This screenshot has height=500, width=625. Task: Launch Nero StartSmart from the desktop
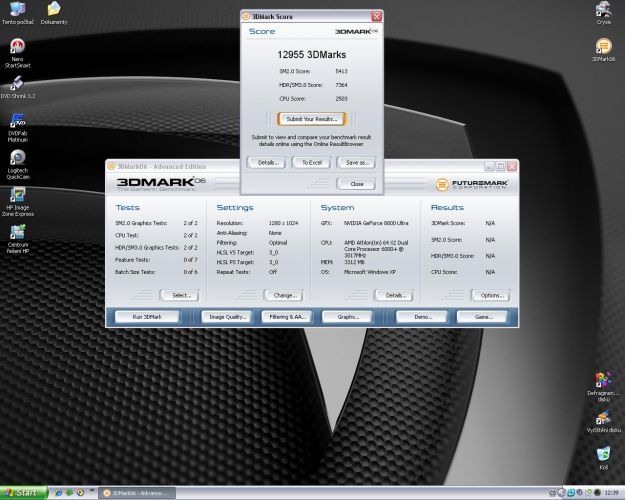coord(17,53)
